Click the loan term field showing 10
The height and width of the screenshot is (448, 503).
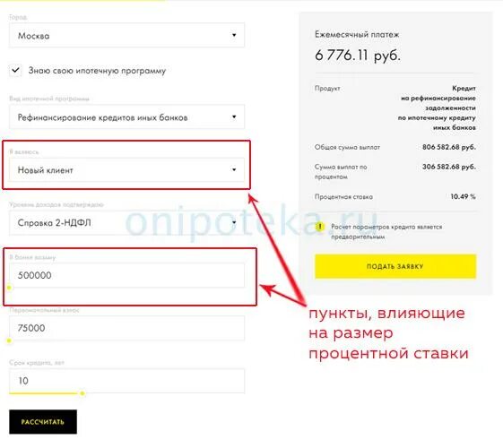126,381
